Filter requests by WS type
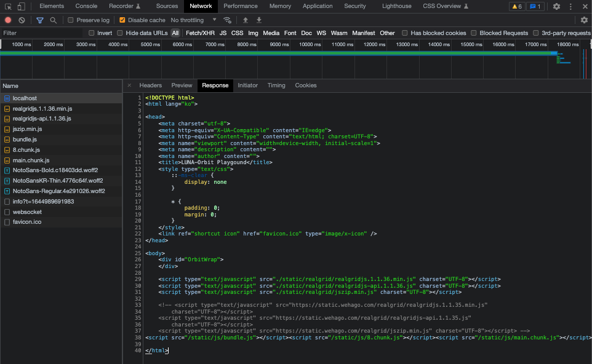Viewport: 592px width, 364px height. click(321, 33)
